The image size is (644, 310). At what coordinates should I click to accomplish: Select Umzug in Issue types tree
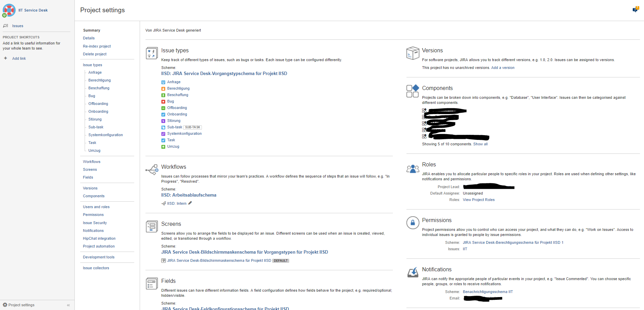(x=94, y=150)
